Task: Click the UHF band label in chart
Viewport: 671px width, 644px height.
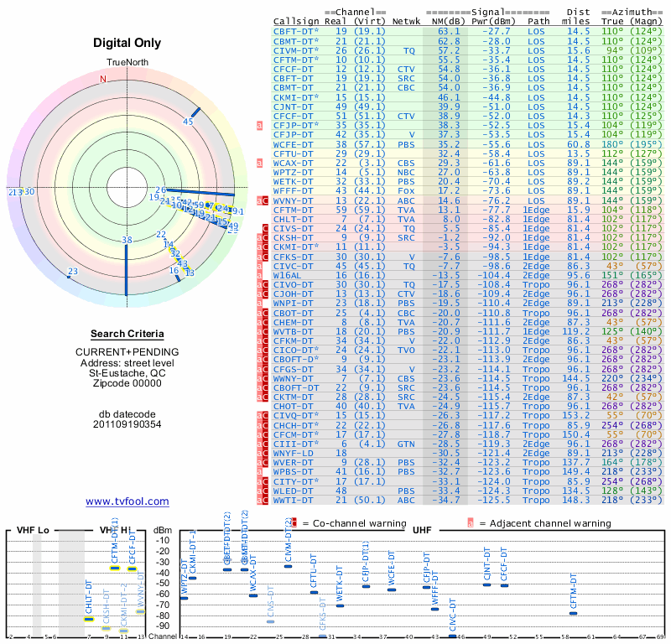Action: coord(422,530)
